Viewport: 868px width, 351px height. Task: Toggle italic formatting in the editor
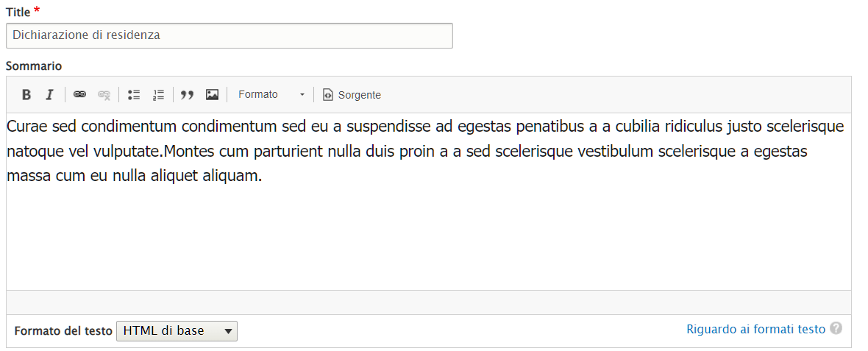coord(49,95)
